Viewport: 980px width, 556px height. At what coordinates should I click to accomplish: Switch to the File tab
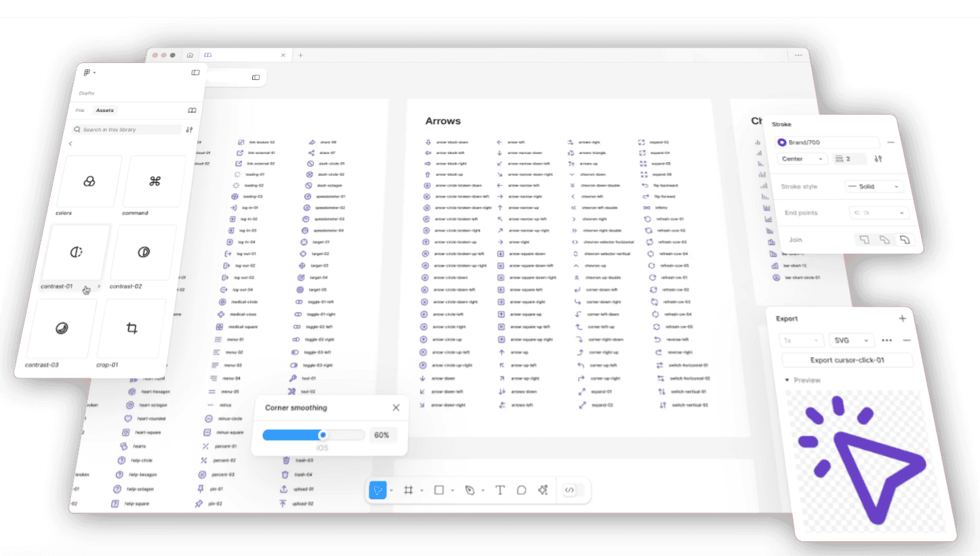(x=80, y=110)
